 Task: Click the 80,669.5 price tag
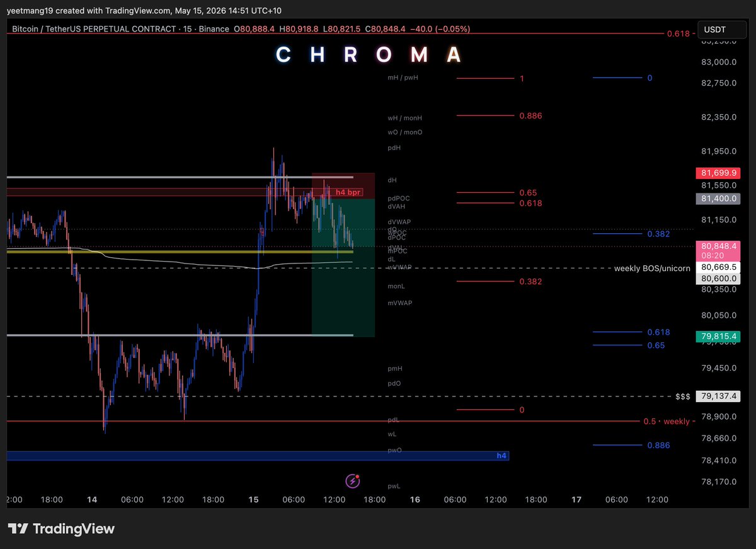[x=717, y=267]
